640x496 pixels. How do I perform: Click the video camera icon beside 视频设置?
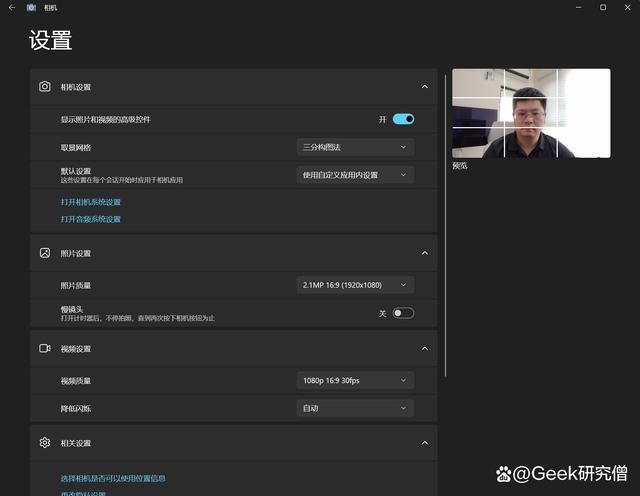tap(45, 348)
